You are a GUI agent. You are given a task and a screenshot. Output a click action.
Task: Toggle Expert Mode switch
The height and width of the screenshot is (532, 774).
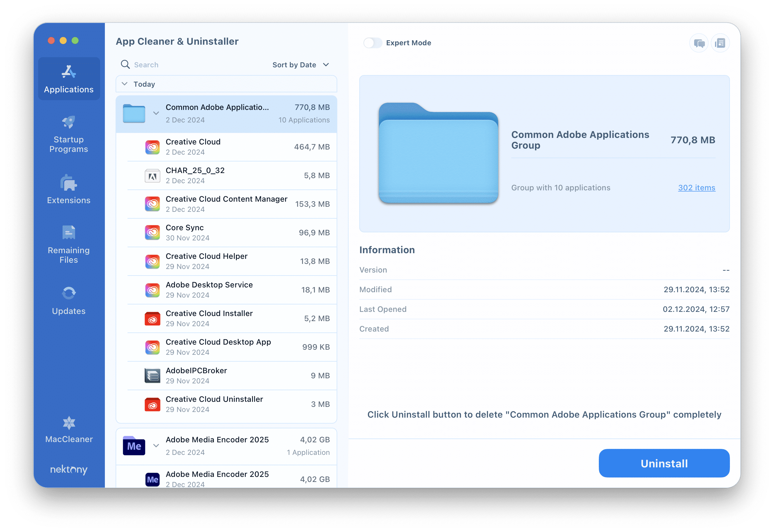[369, 42]
